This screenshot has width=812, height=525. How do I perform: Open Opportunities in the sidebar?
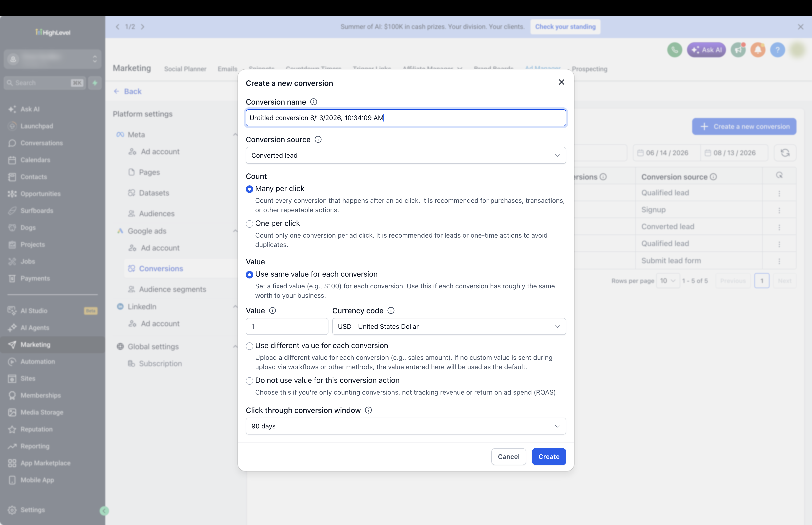(40, 194)
